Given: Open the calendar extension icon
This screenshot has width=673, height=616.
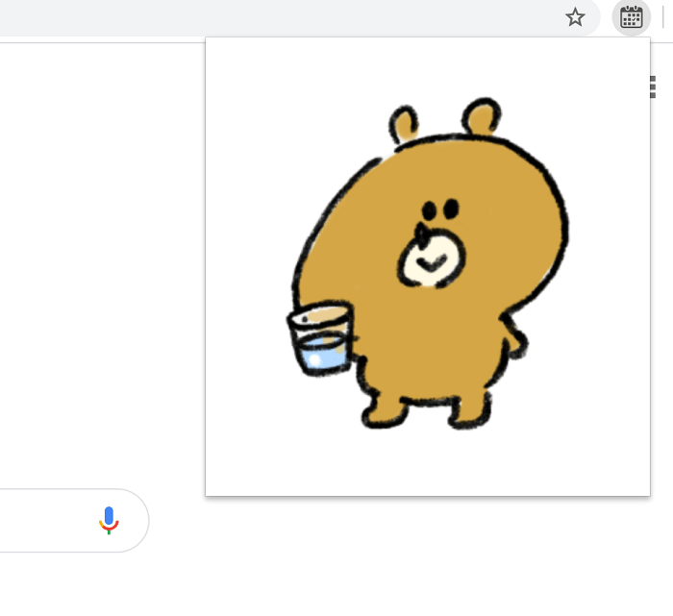Looking at the screenshot, I should (x=632, y=18).
